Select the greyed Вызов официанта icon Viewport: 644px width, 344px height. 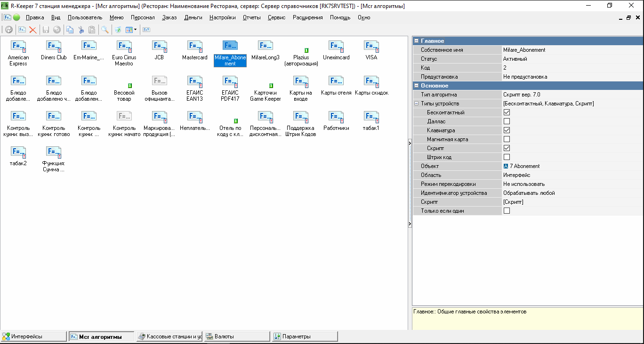(x=160, y=81)
